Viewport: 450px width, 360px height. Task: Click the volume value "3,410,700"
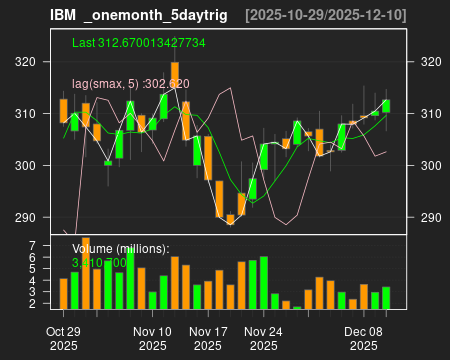(99, 263)
